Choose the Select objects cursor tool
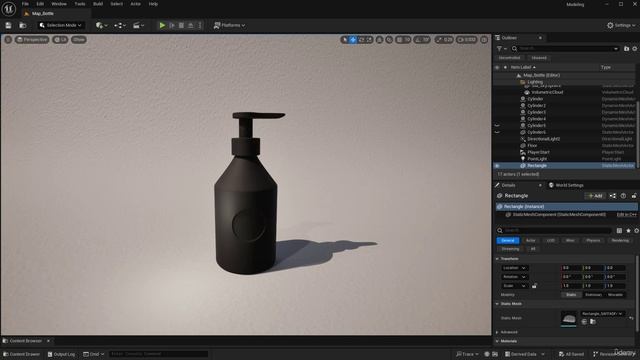Screen dimensions: 640x360 point(345,40)
